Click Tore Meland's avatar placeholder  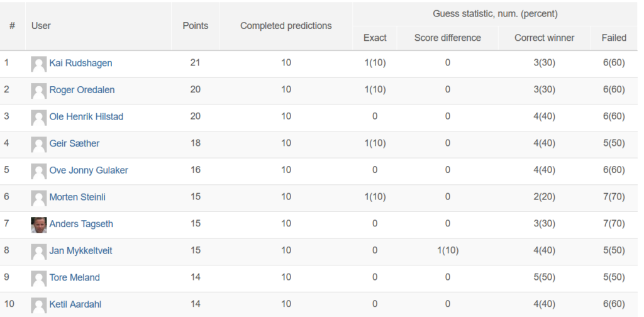[38, 279]
